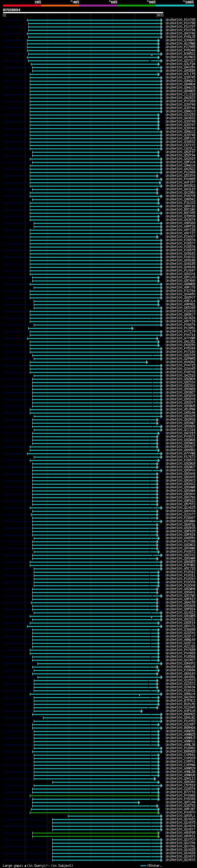197x868 pixels.
Task: Select hit label UniRef100_B7ZYT6
Action: (180, 792)
